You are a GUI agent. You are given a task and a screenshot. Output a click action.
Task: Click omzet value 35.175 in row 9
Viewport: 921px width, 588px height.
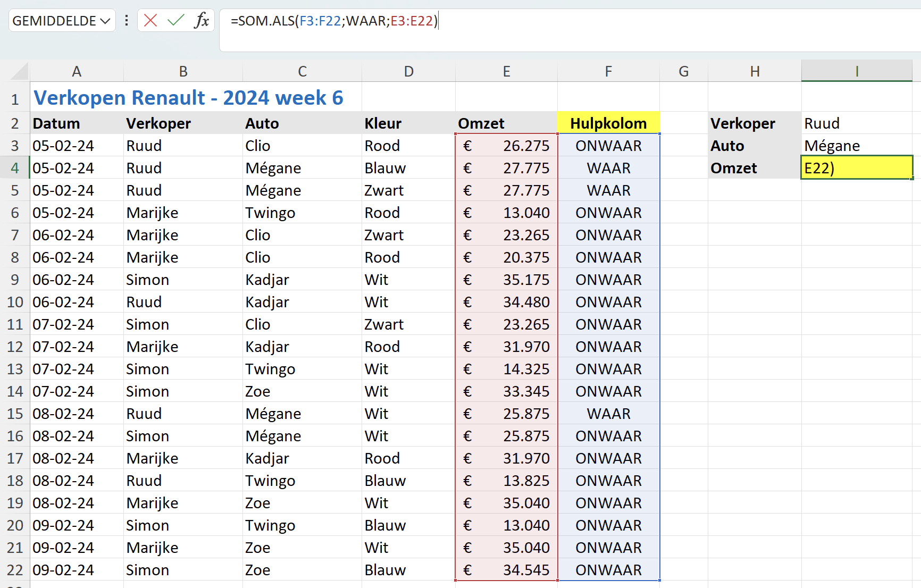point(506,280)
